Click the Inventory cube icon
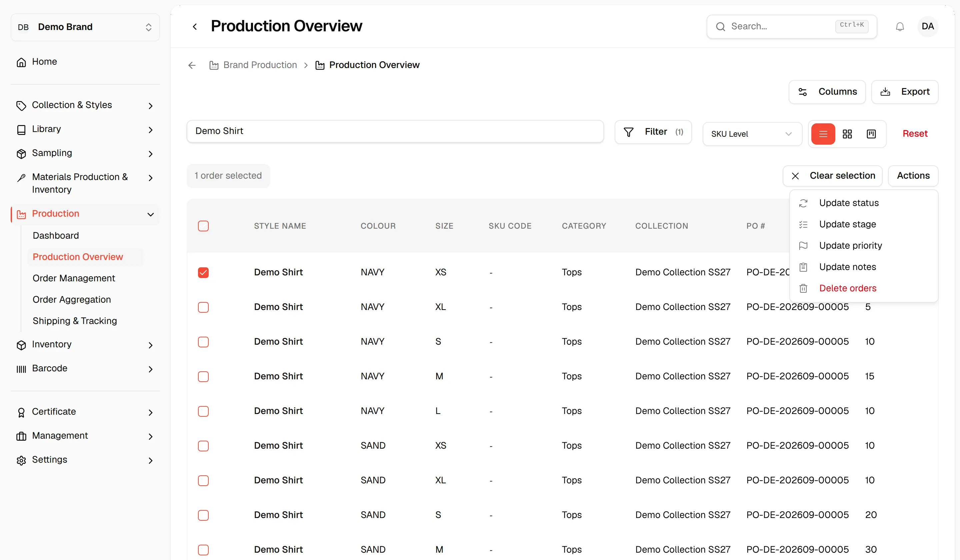This screenshot has height=560, width=960. point(21,345)
